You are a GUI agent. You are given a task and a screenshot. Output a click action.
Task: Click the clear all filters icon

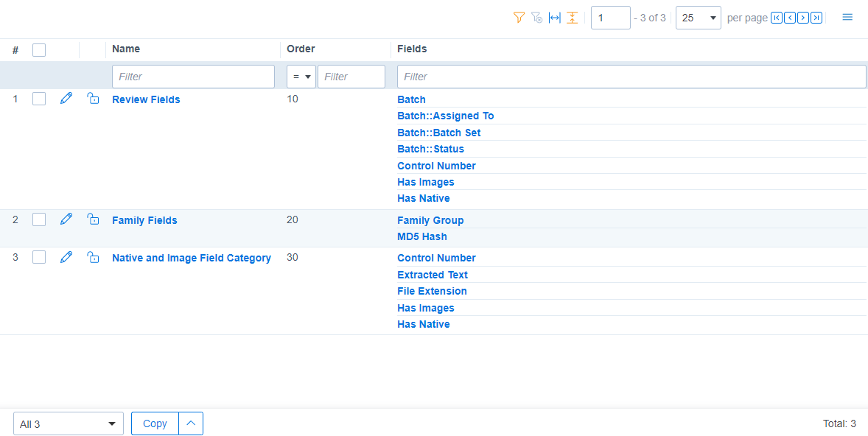coord(536,18)
